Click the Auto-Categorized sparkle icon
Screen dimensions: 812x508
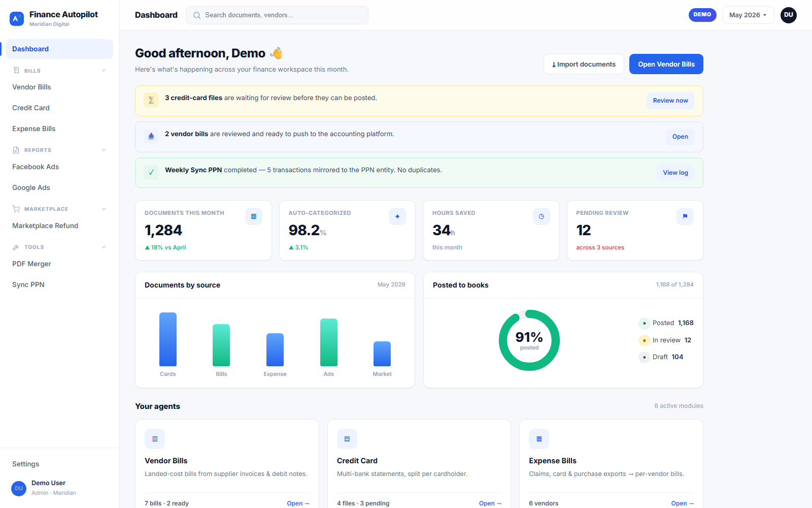pyautogui.click(x=397, y=216)
